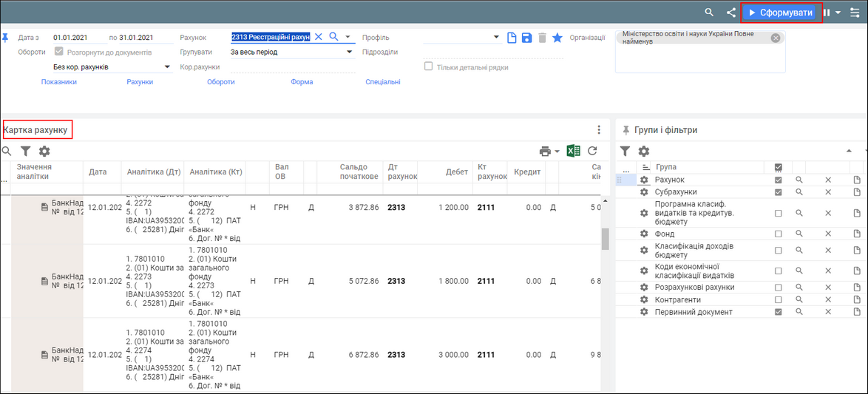Open the Без кор. рахунків dropdown
868x394 pixels.
click(167, 67)
